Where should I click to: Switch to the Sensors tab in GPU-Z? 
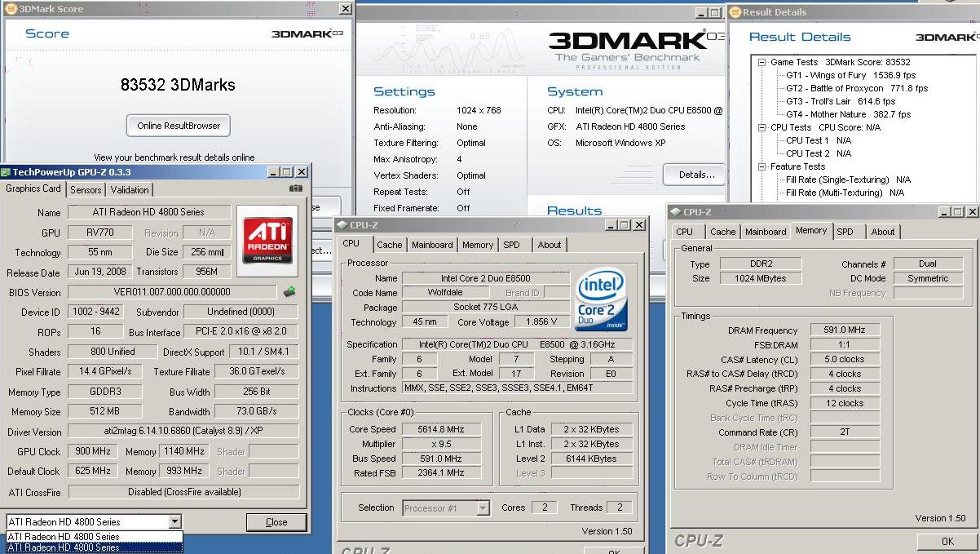(86, 189)
